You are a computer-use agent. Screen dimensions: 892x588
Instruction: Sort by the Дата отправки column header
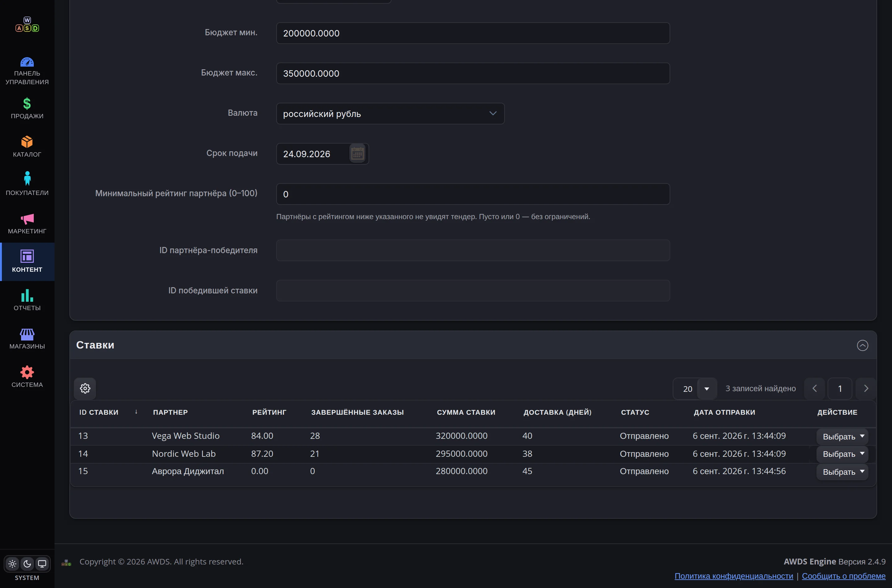tap(724, 412)
